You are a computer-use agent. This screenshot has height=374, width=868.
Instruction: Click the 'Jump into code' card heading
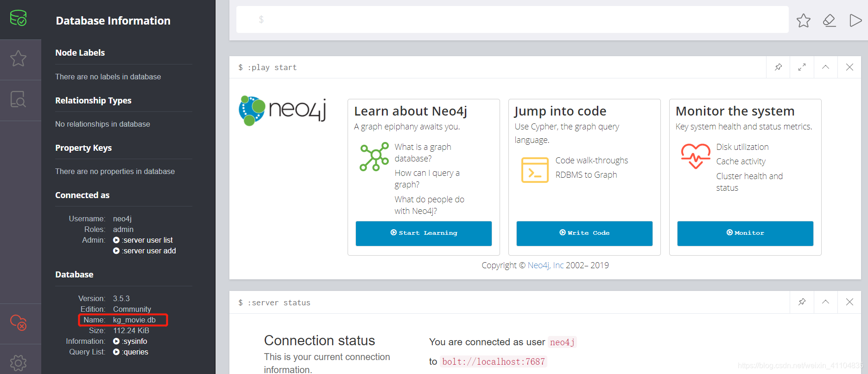pyautogui.click(x=560, y=111)
